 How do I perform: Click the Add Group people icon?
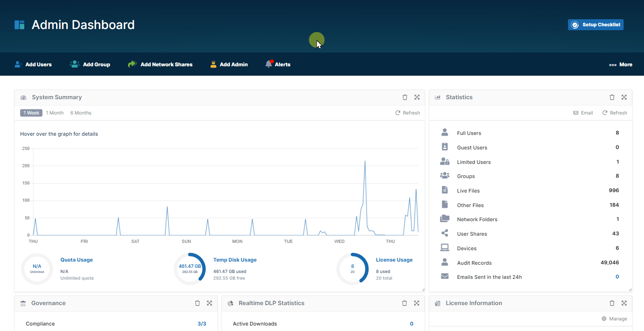coord(74,64)
